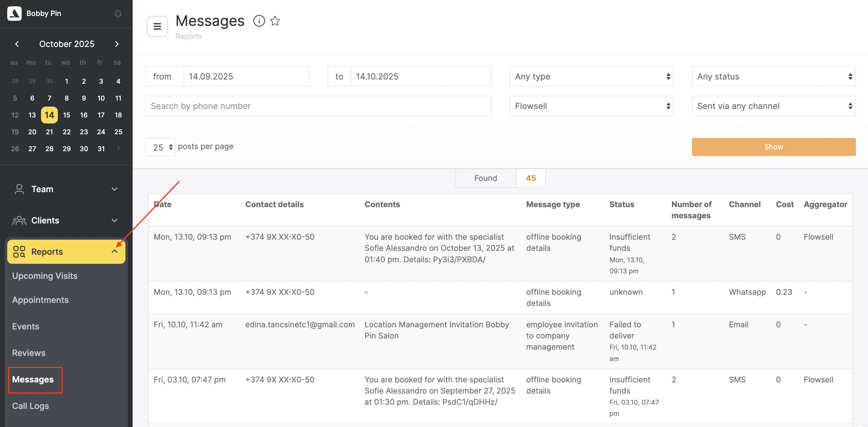
Task: Click the Reports grid icon
Action: (x=19, y=251)
